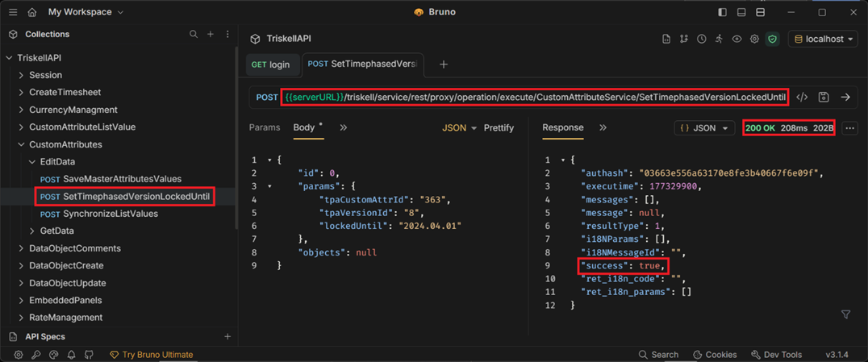The image size is (868, 362).
Task: Open notifications bell in status bar
Action: coord(72,354)
